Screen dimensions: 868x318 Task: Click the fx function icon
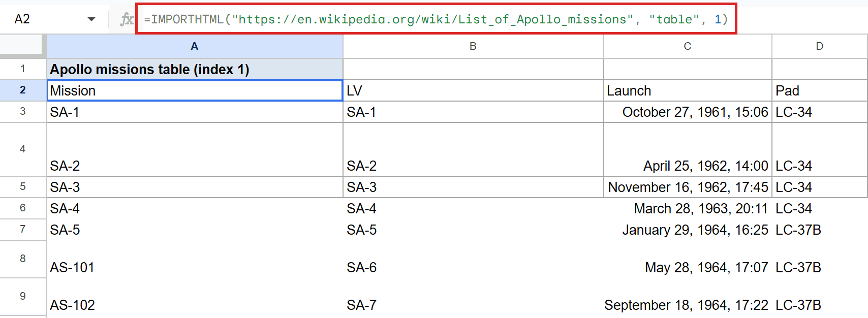coord(127,19)
